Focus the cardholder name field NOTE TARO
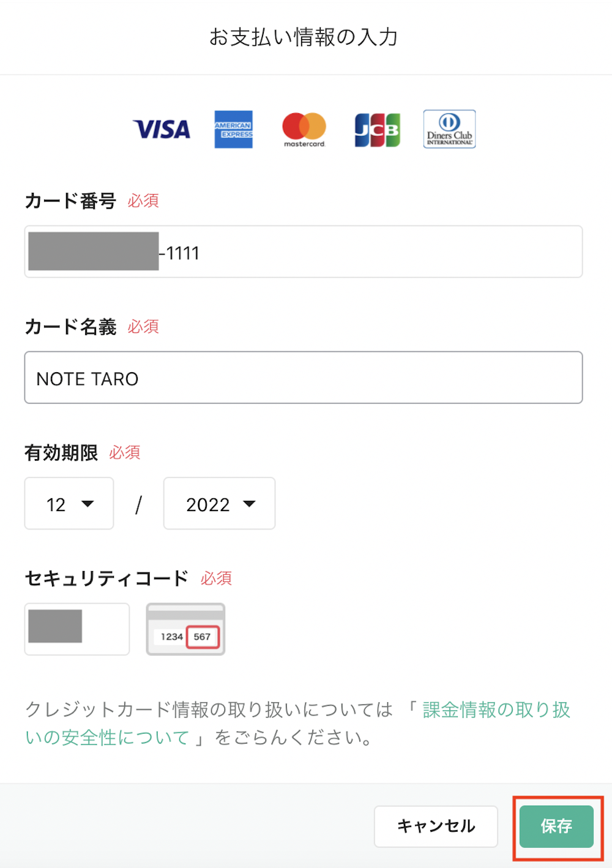The height and width of the screenshot is (868, 612). click(304, 378)
